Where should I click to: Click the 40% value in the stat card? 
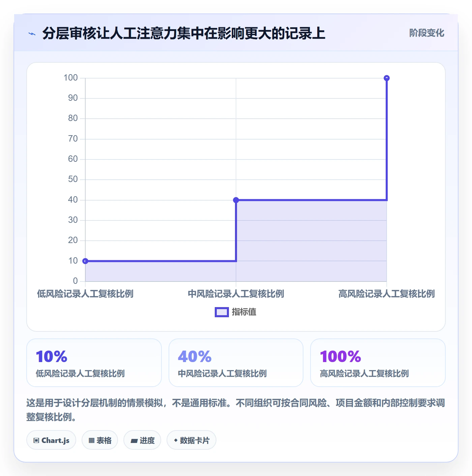[x=195, y=356]
